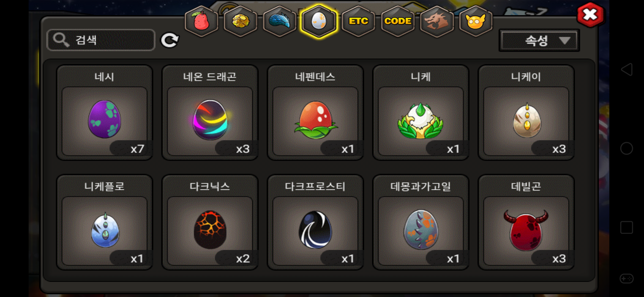
Task: Expand the 속성 sort dropdown
Action: [x=539, y=41]
